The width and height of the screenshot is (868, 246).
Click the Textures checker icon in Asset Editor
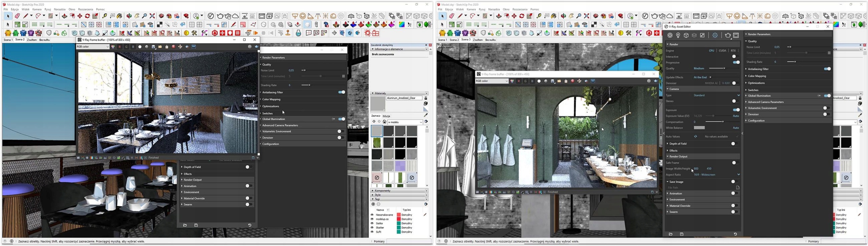click(702, 35)
